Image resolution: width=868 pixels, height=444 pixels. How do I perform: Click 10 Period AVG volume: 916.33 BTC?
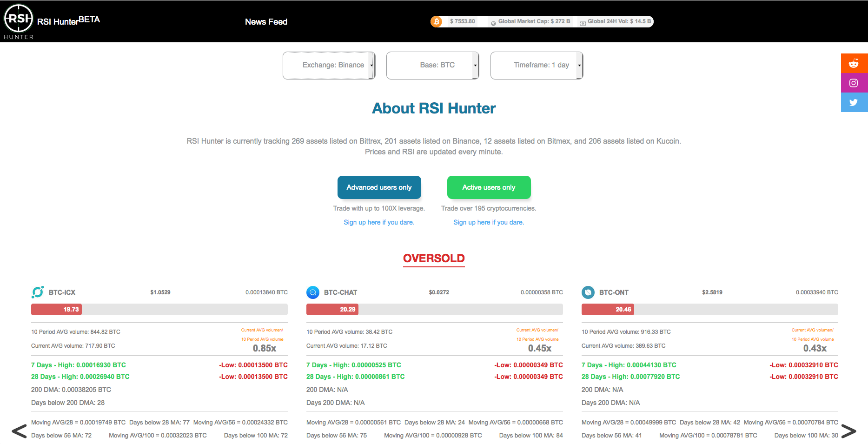click(626, 332)
